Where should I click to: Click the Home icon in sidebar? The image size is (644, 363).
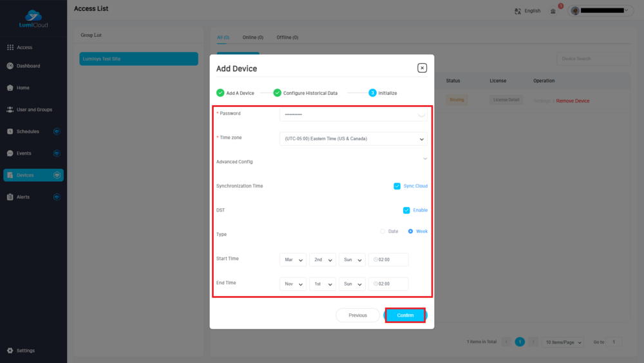pyautogui.click(x=10, y=88)
